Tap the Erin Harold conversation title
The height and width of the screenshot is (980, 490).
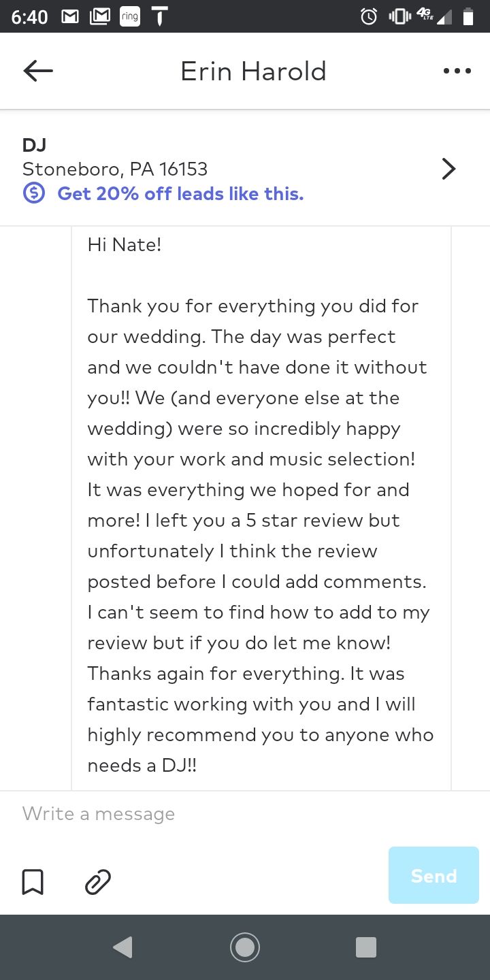point(253,71)
